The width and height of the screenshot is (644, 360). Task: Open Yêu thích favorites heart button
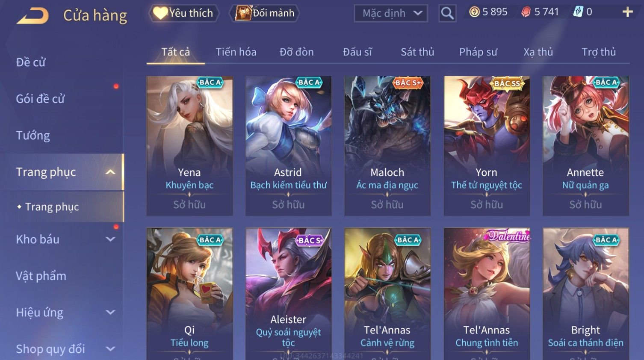[184, 13]
